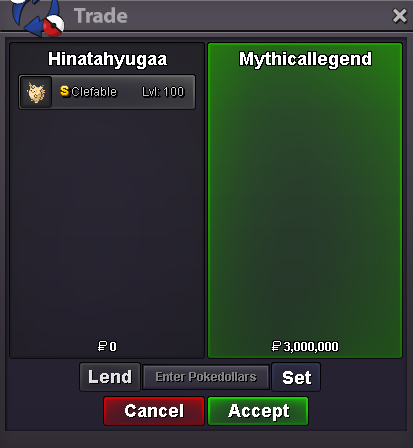
Task: Click the Mythicallegend player name
Action: 305,59
